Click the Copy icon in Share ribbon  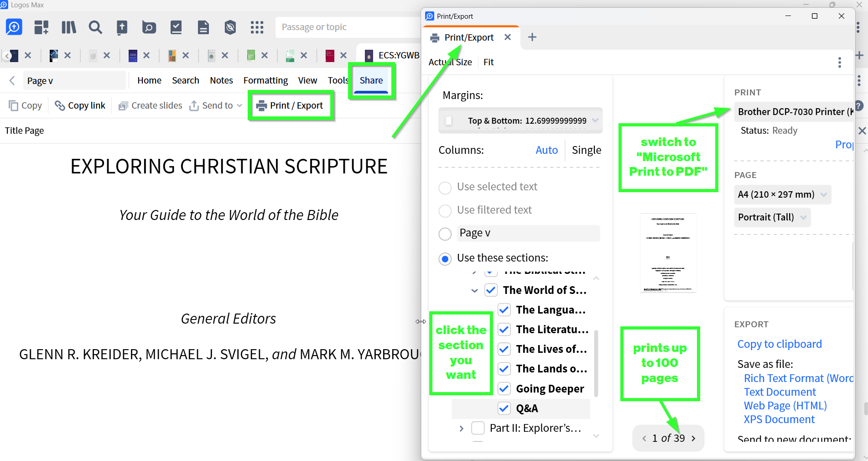tap(14, 105)
